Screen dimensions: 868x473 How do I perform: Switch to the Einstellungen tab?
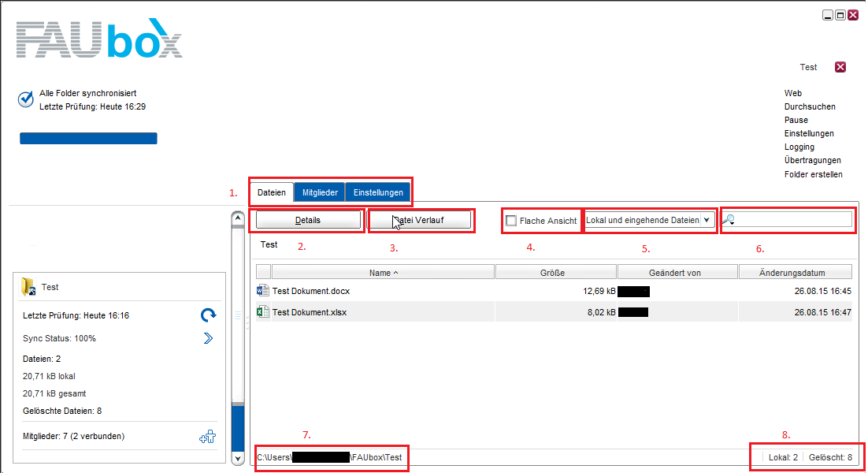[x=378, y=192]
